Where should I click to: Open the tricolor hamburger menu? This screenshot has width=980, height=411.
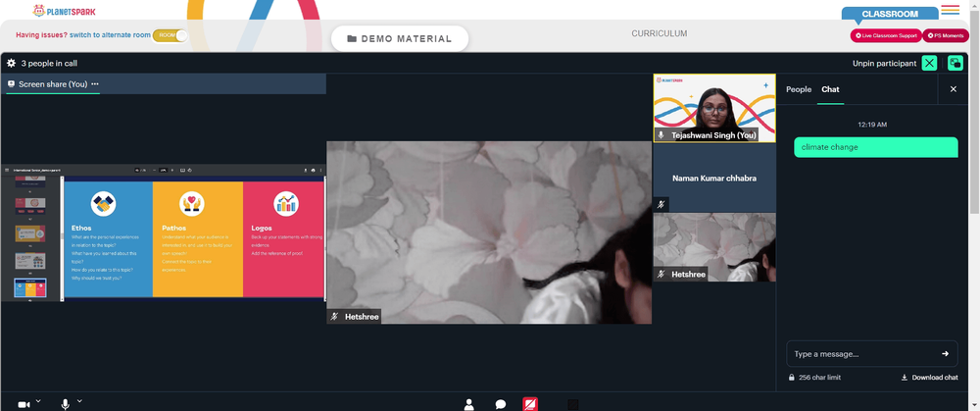[x=950, y=10]
